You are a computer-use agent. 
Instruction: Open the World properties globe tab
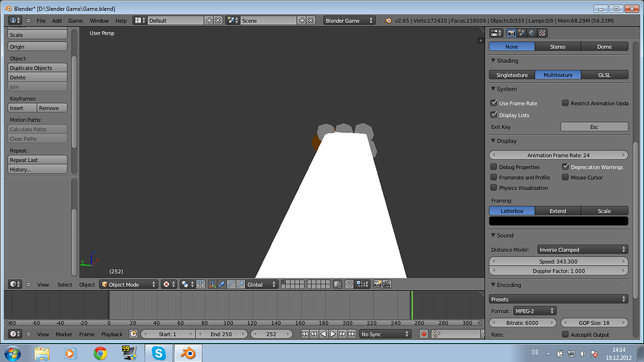[532, 33]
